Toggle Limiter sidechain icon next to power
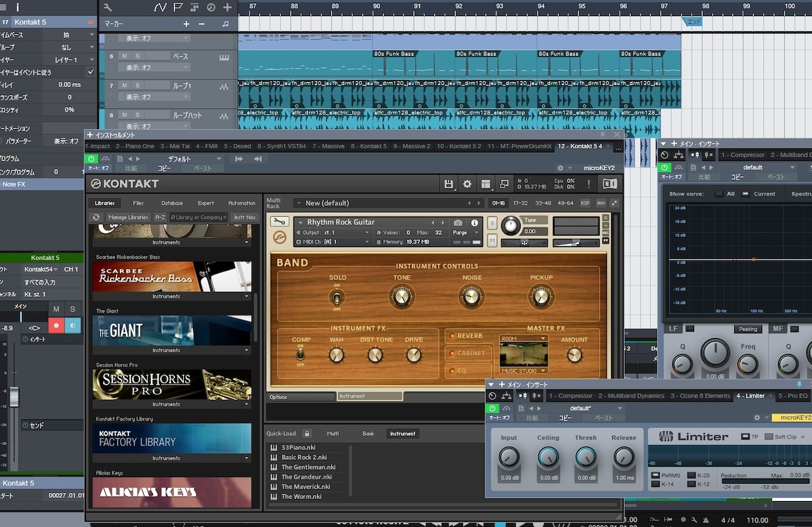812x527 pixels. (507, 409)
